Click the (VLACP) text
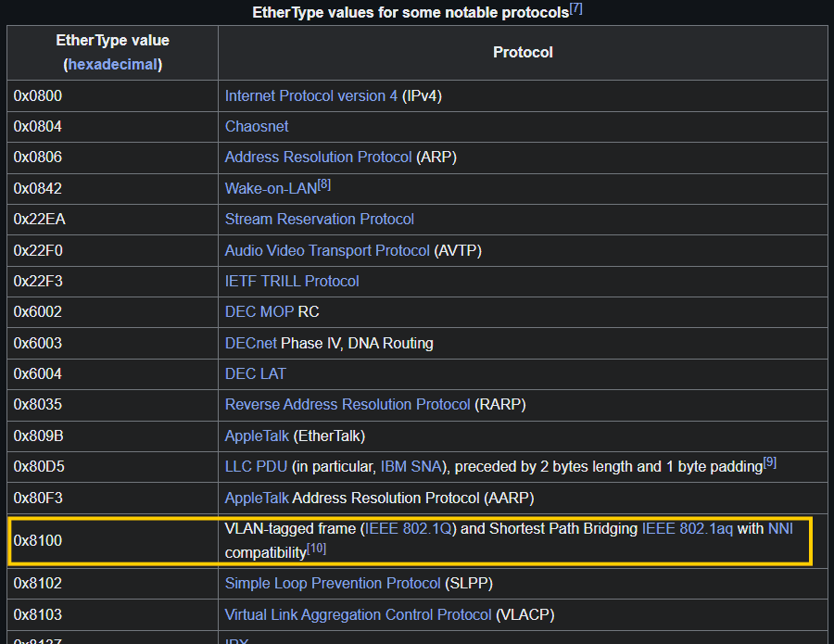834x644 pixels. [525, 614]
